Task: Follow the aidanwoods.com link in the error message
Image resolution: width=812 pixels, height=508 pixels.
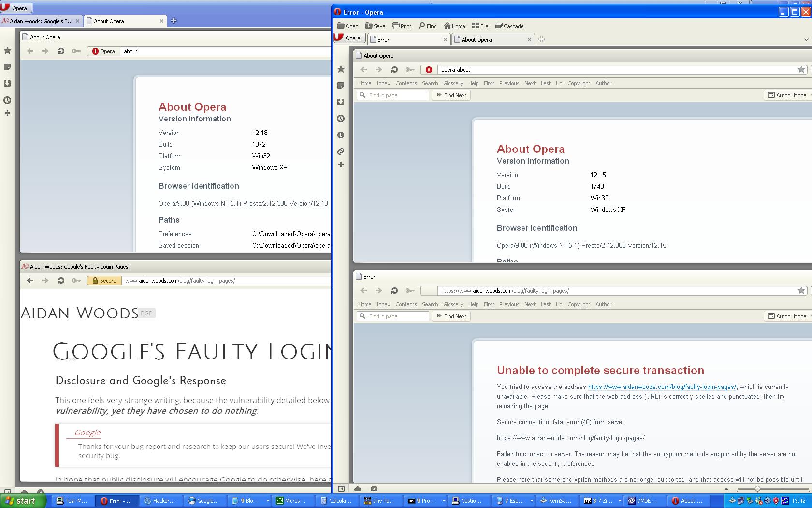Action: point(662,387)
